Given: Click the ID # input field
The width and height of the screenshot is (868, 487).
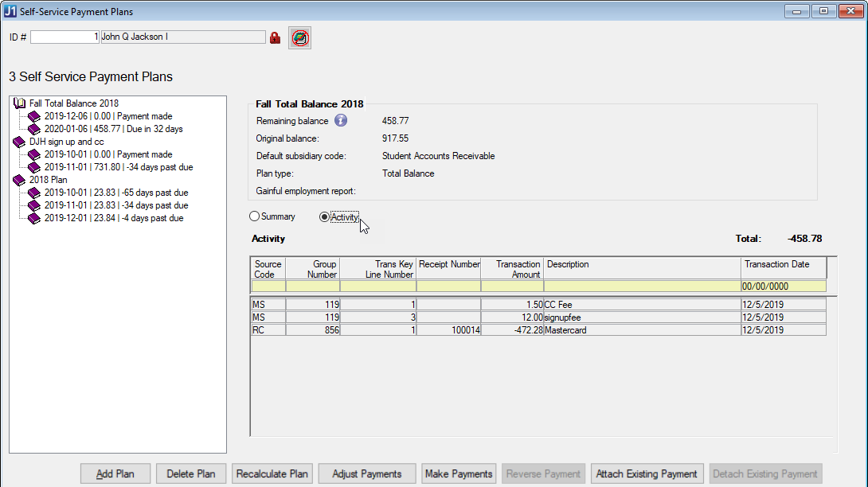Looking at the screenshot, I should coord(65,37).
